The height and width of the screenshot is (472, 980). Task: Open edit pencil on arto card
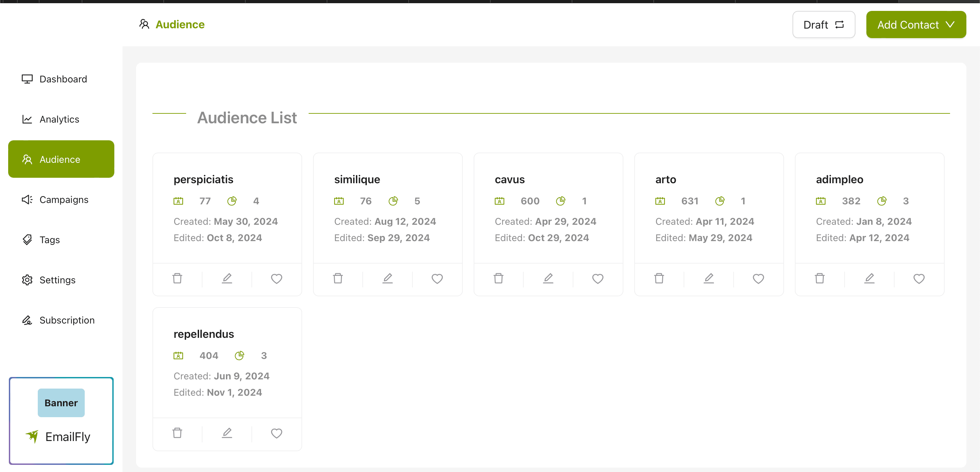(708, 278)
